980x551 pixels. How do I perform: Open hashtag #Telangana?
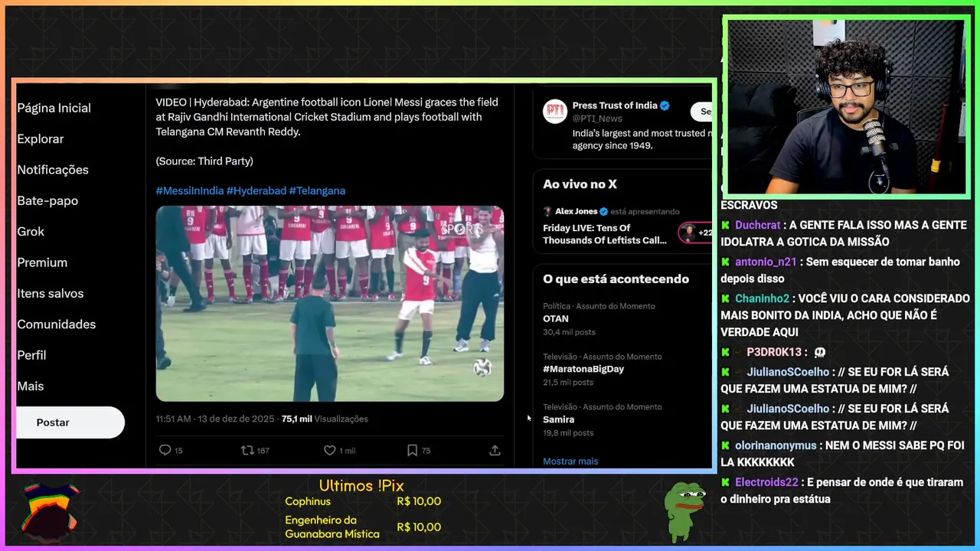coord(317,191)
